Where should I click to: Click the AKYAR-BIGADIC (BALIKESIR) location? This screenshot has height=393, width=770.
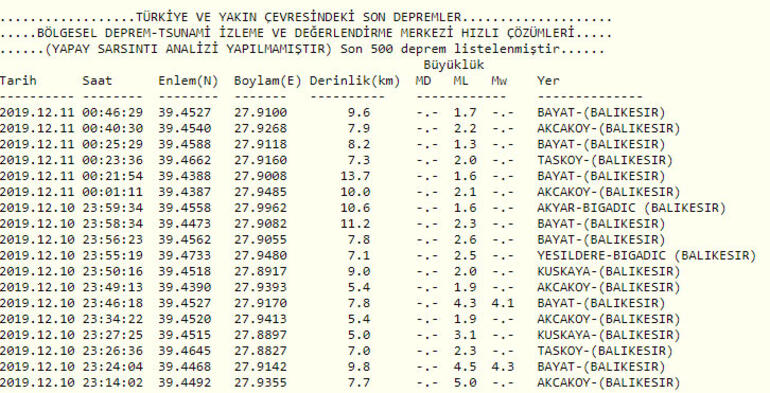coord(632,208)
